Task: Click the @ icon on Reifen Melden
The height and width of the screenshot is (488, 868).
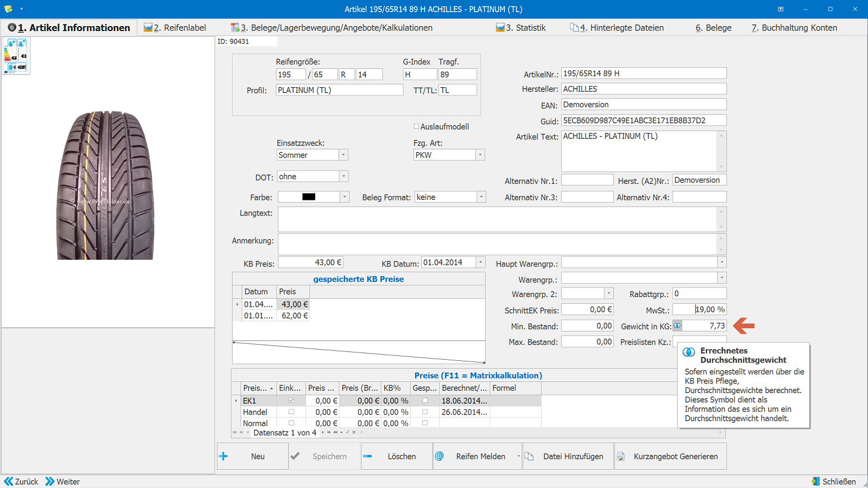Action: click(439, 456)
